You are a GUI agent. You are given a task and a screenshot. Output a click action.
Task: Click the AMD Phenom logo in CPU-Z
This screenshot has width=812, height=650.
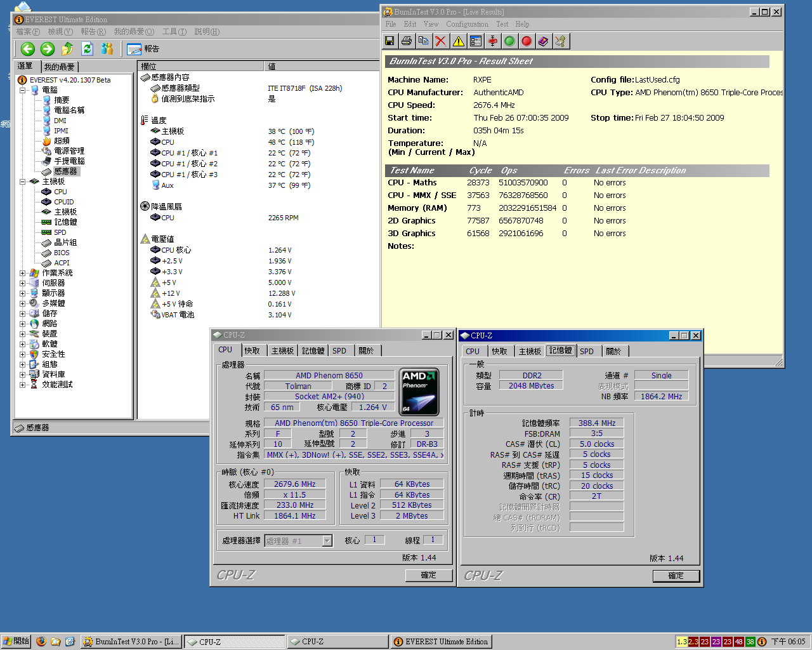point(419,392)
